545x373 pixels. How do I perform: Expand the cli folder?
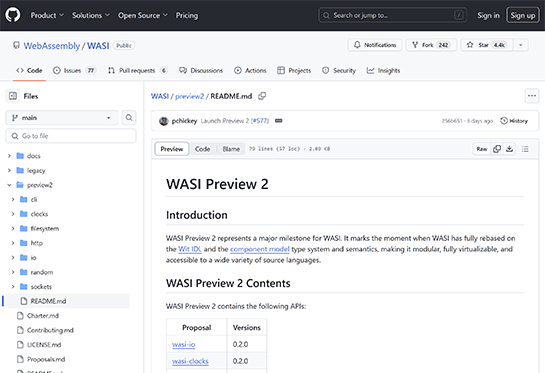point(13,200)
